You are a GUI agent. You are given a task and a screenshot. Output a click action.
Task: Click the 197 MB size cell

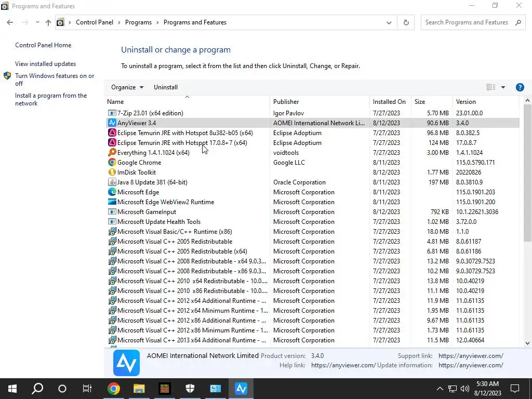[x=438, y=182]
